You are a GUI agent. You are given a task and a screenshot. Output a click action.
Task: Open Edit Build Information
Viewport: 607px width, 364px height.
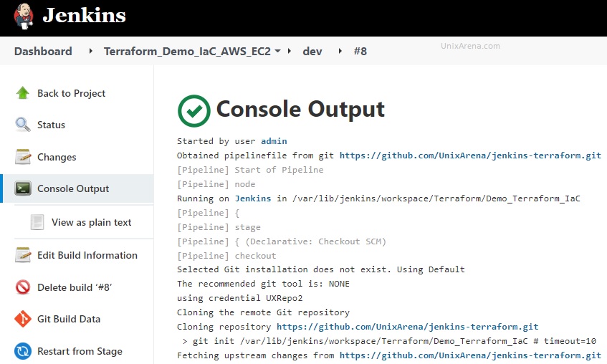coord(87,255)
